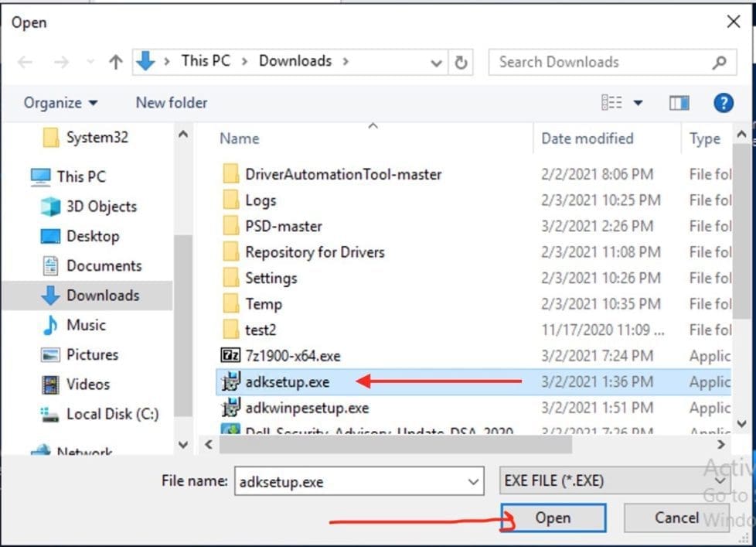The width and height of the screenshot is (756, 547).
Task: Select the 7z1900-x64.exe file icon
Action: pyautogui.click(x=230, y=356)
